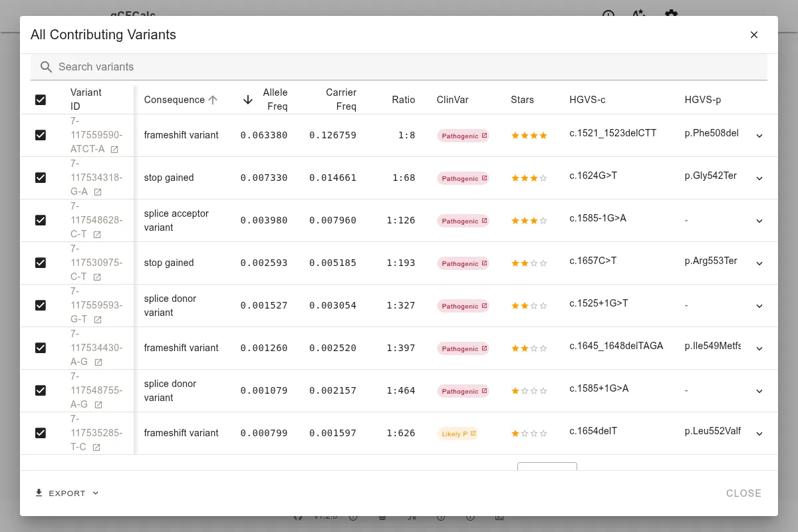Deselect variant 7-117534318-G-A checkbox
Screen dimensions: 798x532
pyautogui.click(x=41, y=178)
